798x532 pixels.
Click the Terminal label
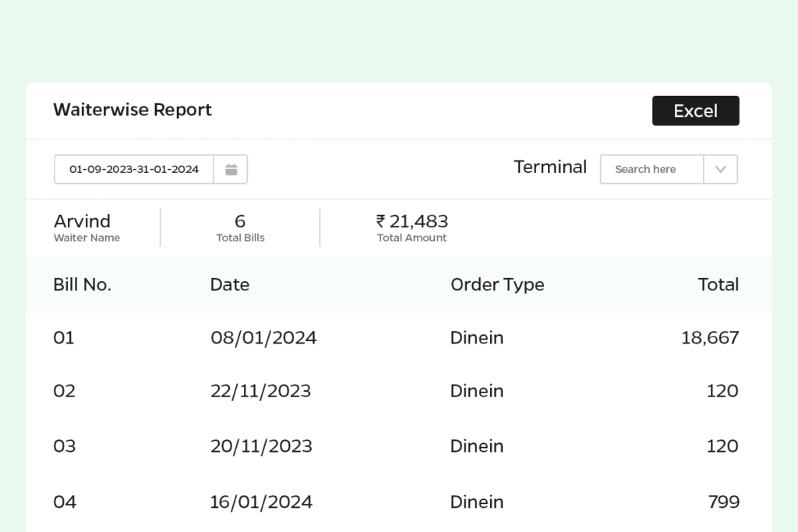point(550,167)
